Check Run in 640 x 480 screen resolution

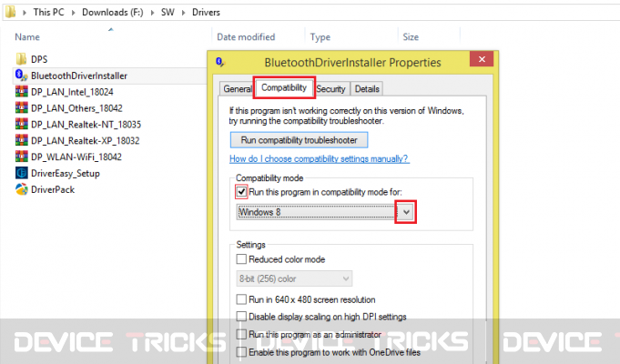pos(241,299)
